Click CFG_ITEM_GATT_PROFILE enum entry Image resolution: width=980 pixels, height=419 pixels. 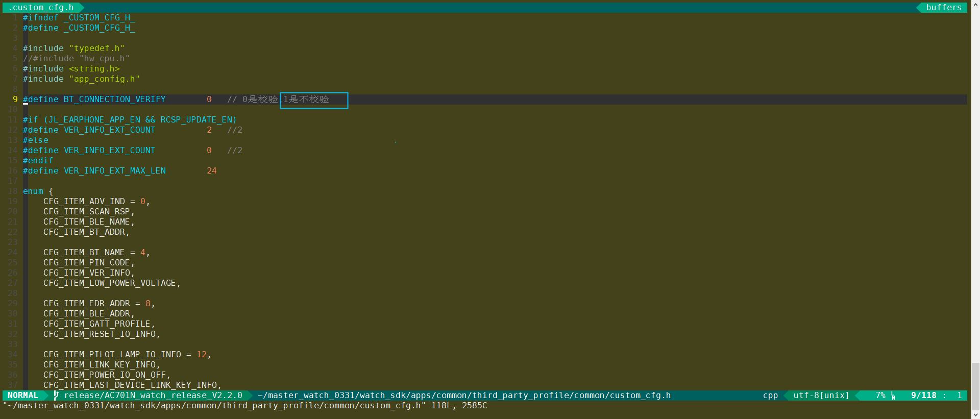tap(97, 324)
